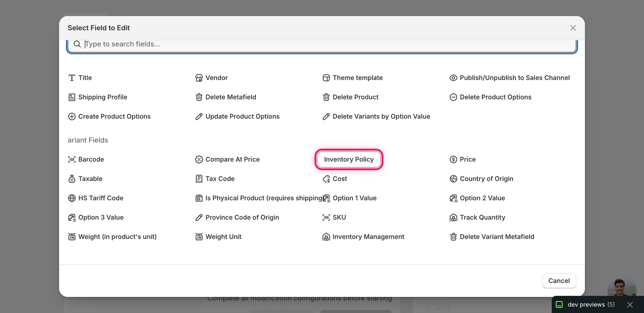Pick the Option 2 Value field

click(477, 198)
